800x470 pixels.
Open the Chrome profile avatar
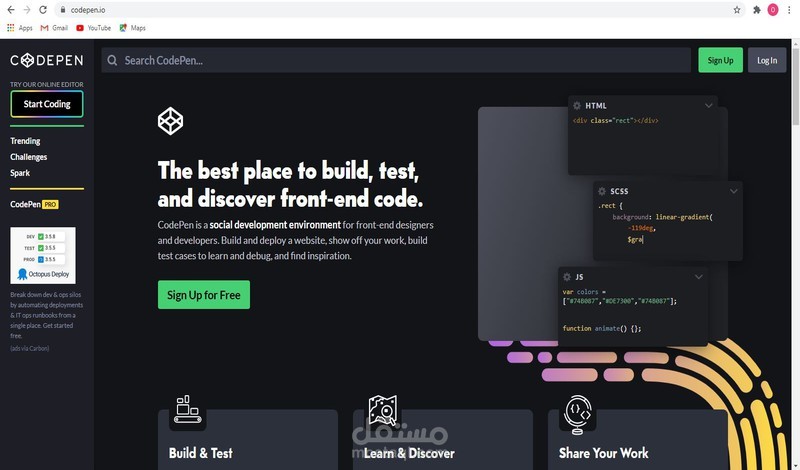click(x=773, y=10)
